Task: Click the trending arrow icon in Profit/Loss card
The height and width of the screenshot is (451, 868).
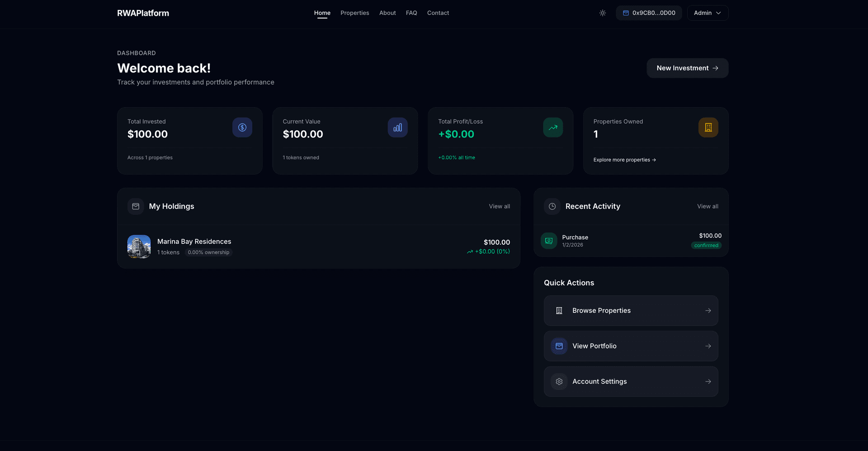Action: 553,128
